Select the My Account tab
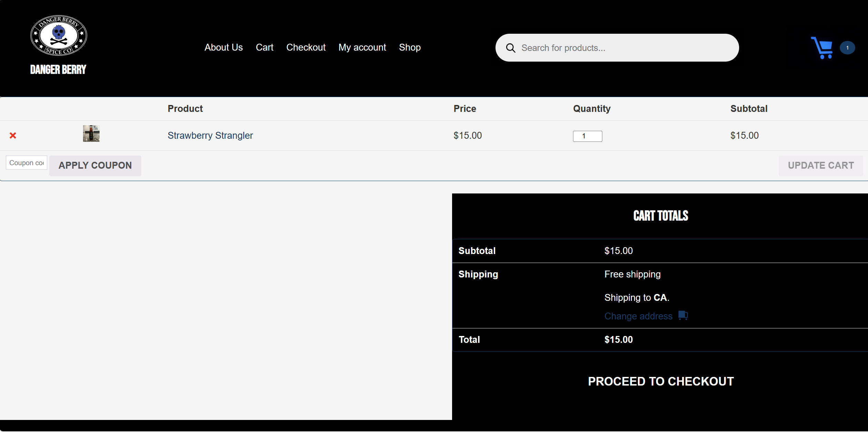868x432 pixels. coord(362,47)
